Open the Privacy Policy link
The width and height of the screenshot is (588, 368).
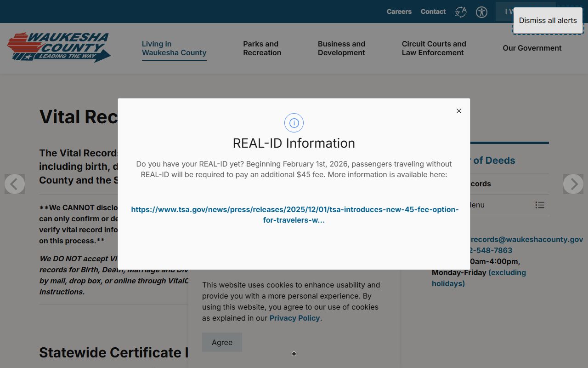pyautogui.click(x=294, y=318)
